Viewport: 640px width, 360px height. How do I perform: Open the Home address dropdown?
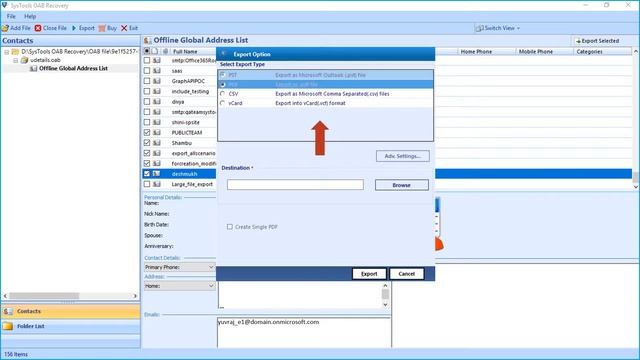click(x=180, y=286)
